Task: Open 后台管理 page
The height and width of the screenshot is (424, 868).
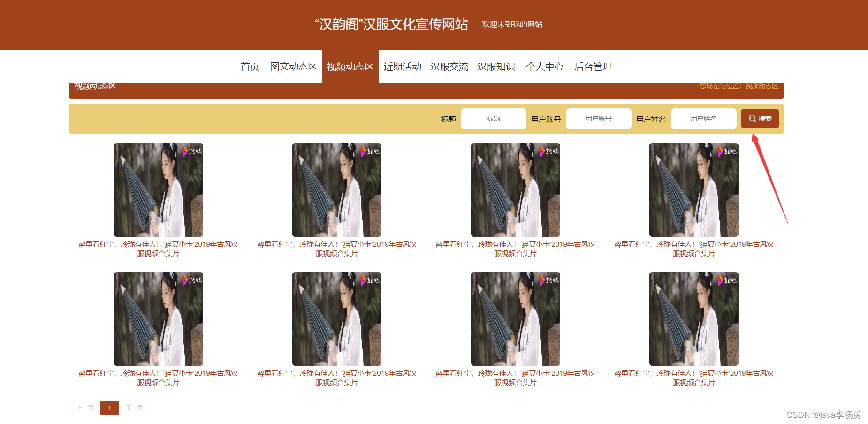Action: pyautogui.click(x=593, y=67)
